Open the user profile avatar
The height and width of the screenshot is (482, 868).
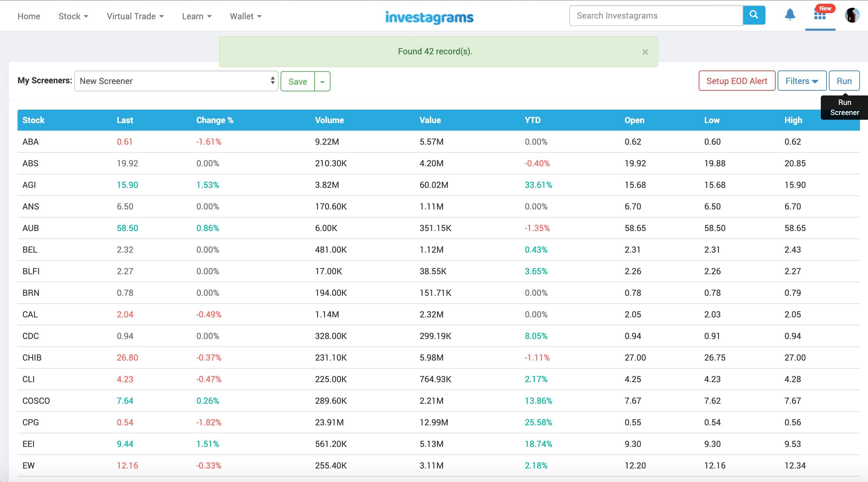(852, 15)
